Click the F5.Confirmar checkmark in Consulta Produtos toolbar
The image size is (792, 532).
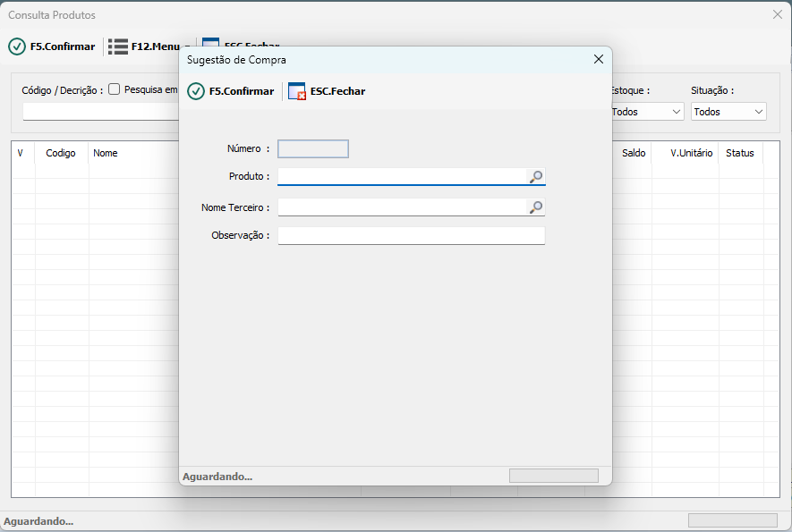pos(17,46)
